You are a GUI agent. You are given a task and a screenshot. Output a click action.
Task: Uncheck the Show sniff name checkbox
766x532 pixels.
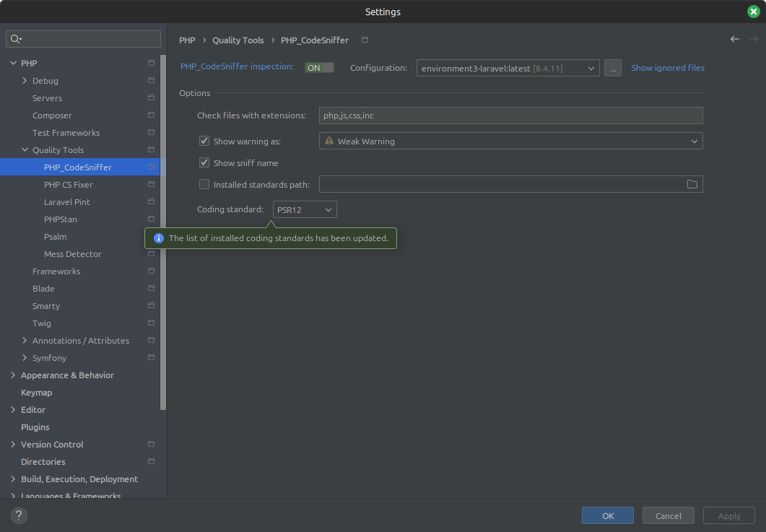204,163
